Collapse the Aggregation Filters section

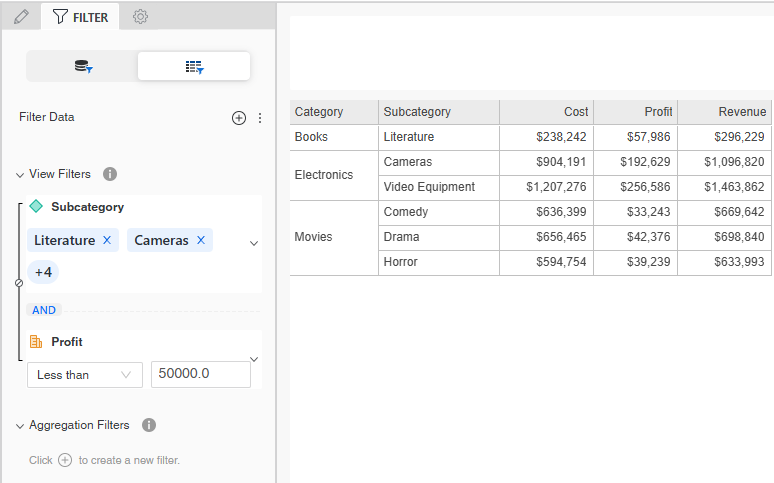20,426
